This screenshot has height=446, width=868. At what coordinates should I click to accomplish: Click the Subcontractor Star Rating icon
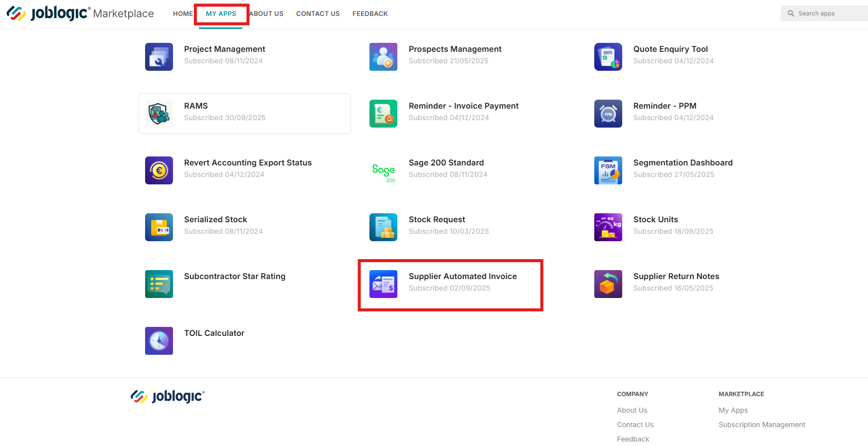[x=159, y=284]
